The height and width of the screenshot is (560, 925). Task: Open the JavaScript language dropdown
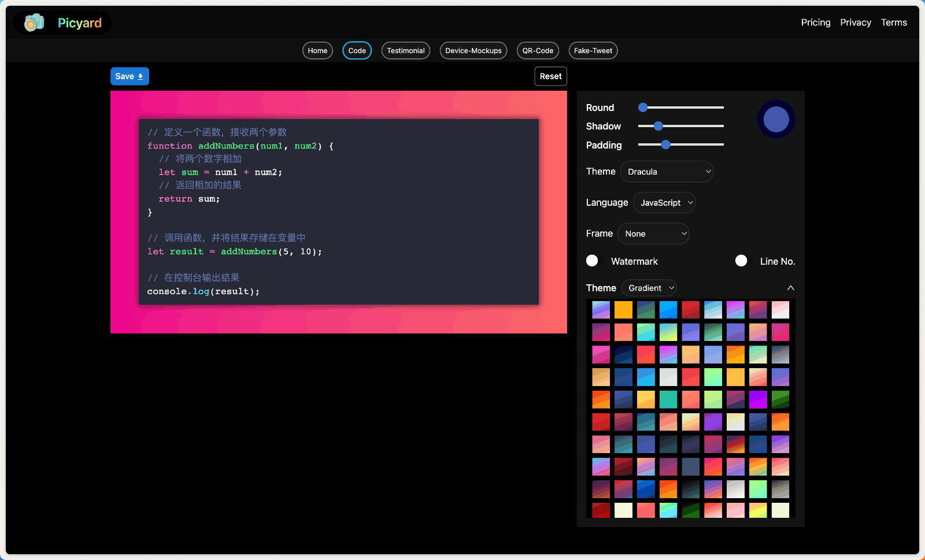[x=664, y=203]
